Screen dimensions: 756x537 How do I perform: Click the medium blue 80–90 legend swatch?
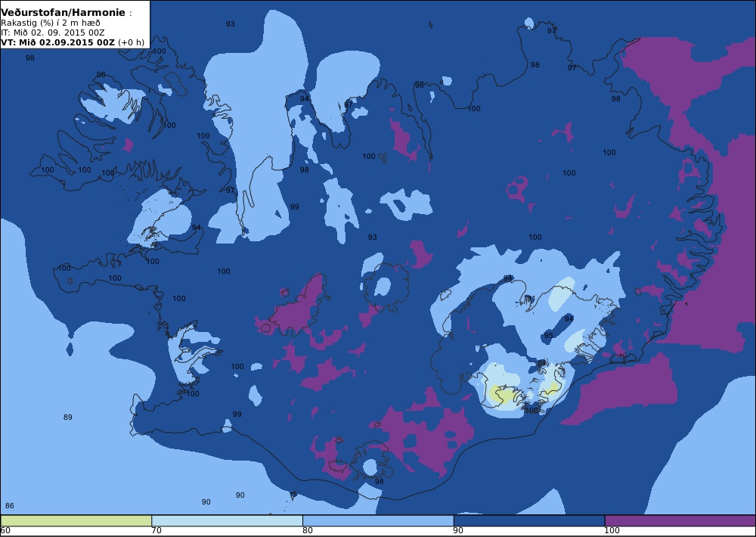click(x=378, y=520)
